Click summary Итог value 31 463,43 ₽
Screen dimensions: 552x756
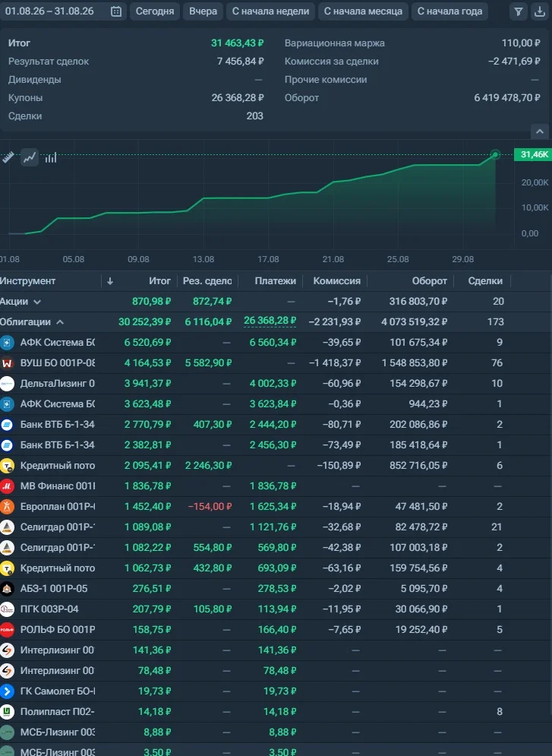point(237,43)
